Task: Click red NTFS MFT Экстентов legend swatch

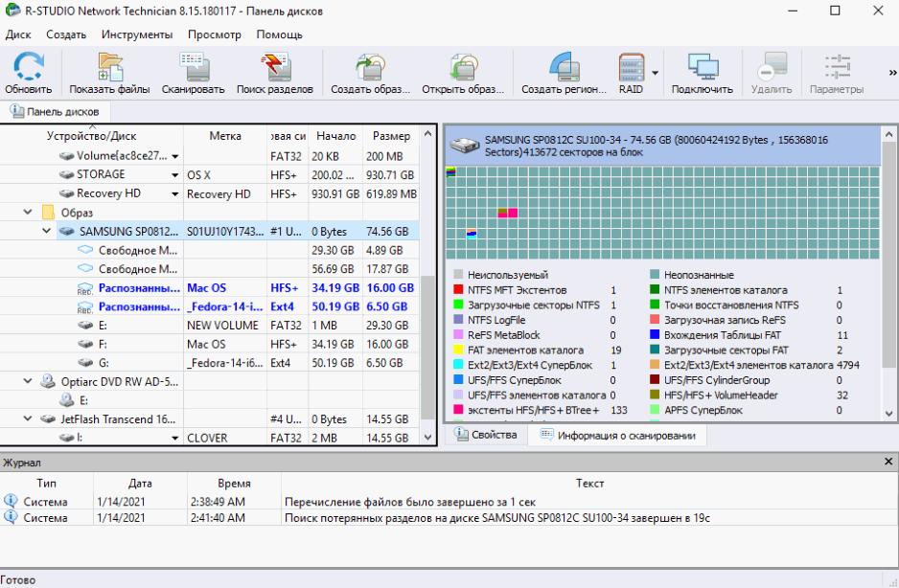Action: (459, 290)
